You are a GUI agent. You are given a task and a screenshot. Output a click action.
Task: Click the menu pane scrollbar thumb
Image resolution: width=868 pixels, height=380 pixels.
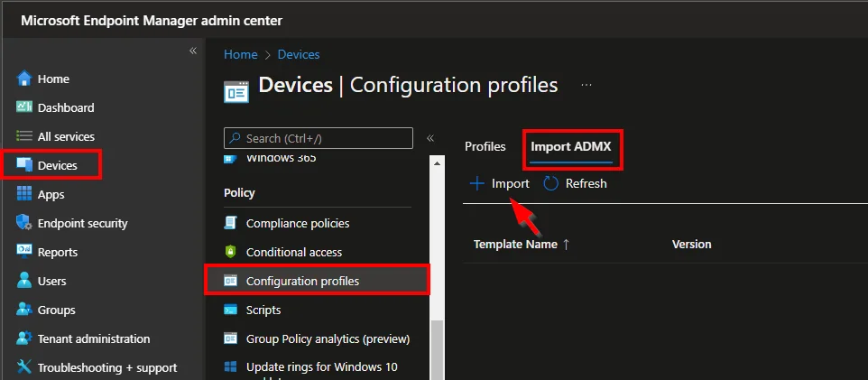coord(437,349)
